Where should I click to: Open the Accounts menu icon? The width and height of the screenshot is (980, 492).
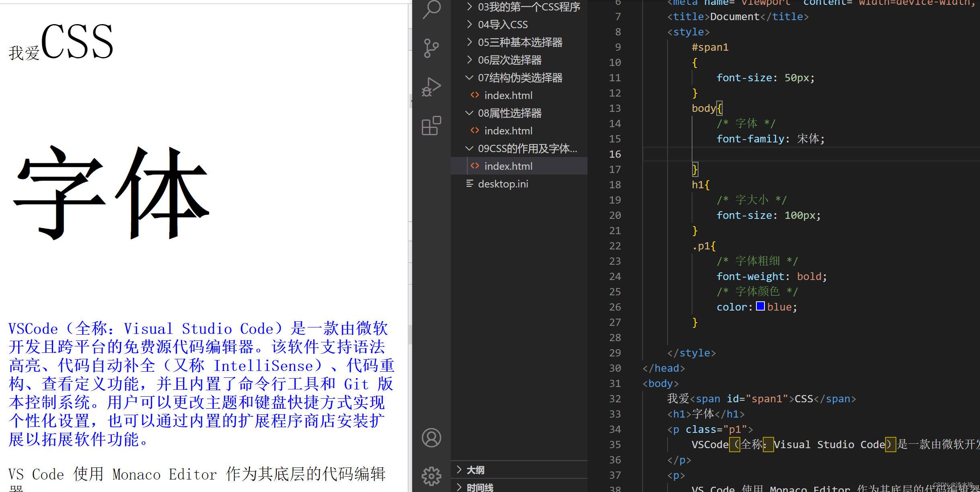(x=431, y=438)
